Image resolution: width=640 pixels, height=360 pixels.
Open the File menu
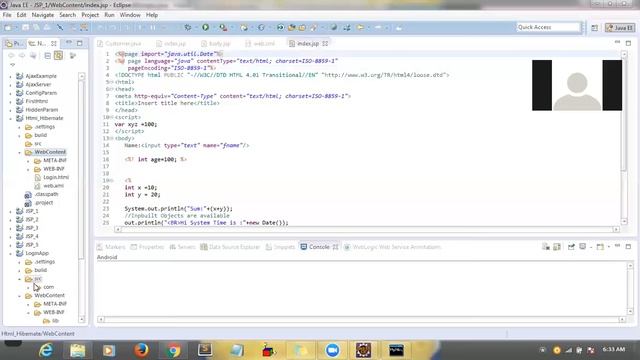pos(7,15)
